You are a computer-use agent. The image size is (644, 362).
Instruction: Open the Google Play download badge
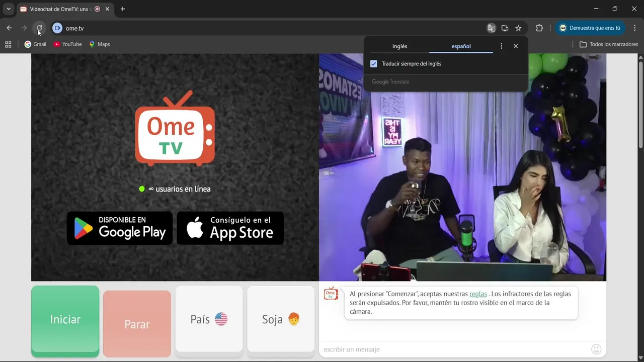coord(120,228)
